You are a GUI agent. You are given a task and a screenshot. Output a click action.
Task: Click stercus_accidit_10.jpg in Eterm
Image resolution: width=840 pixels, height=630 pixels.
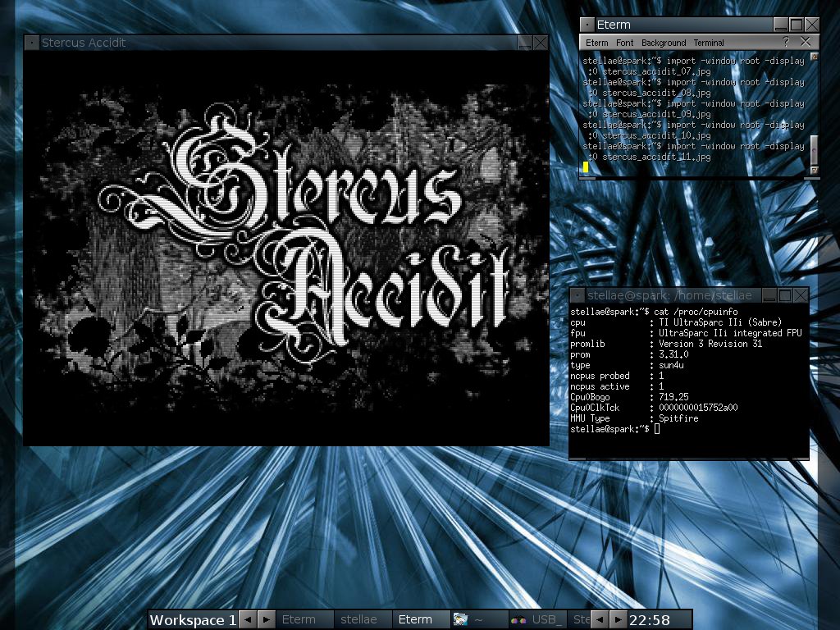tap(657, 135)
